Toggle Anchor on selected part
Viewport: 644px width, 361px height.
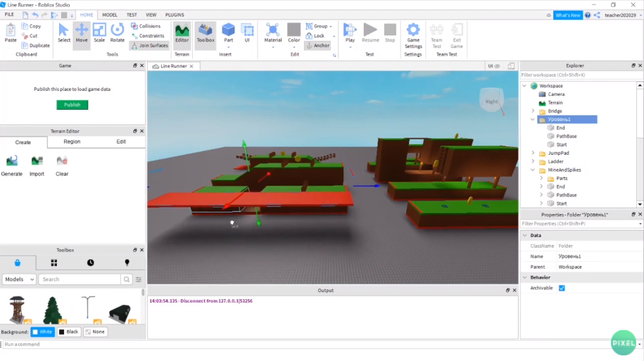click(x=318, y=46)
